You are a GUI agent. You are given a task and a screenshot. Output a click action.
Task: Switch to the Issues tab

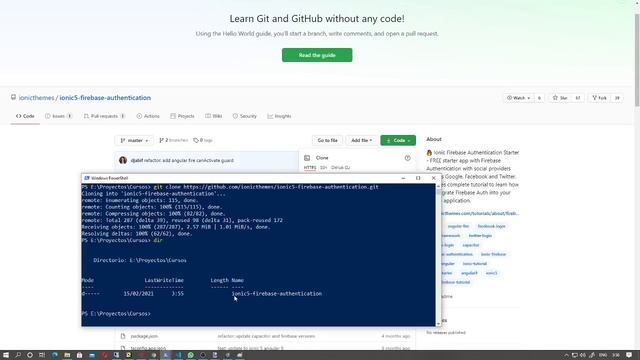(x=58, y=116)
